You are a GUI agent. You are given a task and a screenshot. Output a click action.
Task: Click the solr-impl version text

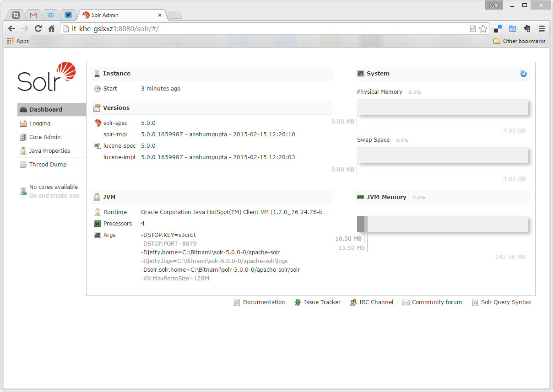point(218,134)
